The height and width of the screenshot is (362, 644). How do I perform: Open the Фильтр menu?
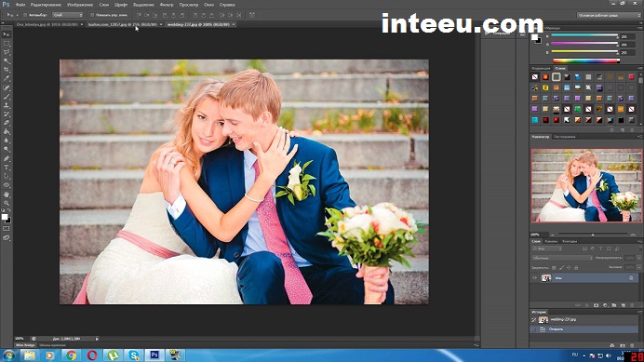167,5
